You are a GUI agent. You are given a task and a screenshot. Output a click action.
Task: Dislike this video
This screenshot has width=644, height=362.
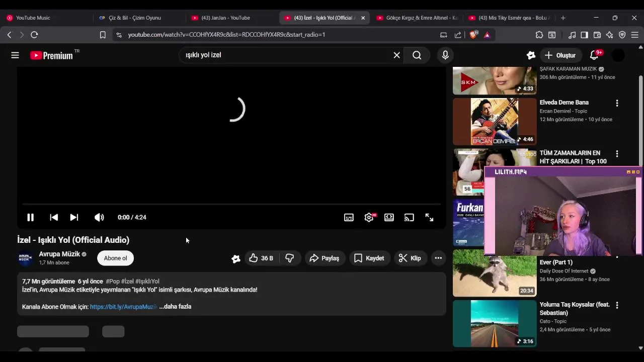(x=290, y=258)
